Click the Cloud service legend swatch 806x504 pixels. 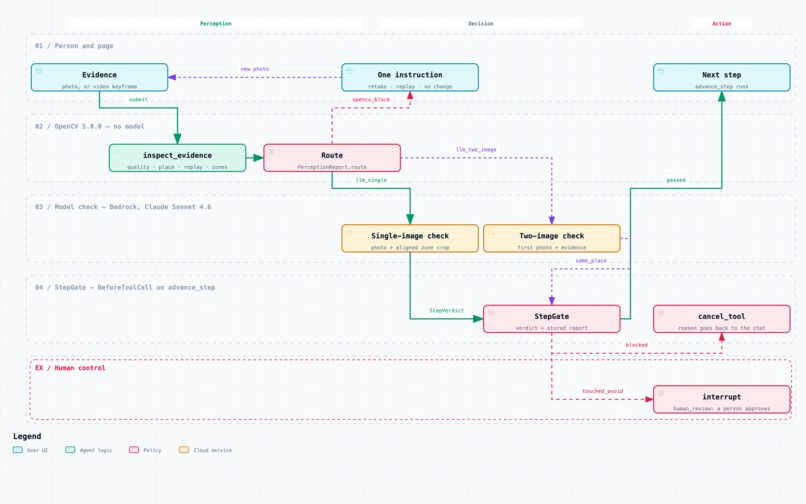(184, 450)
